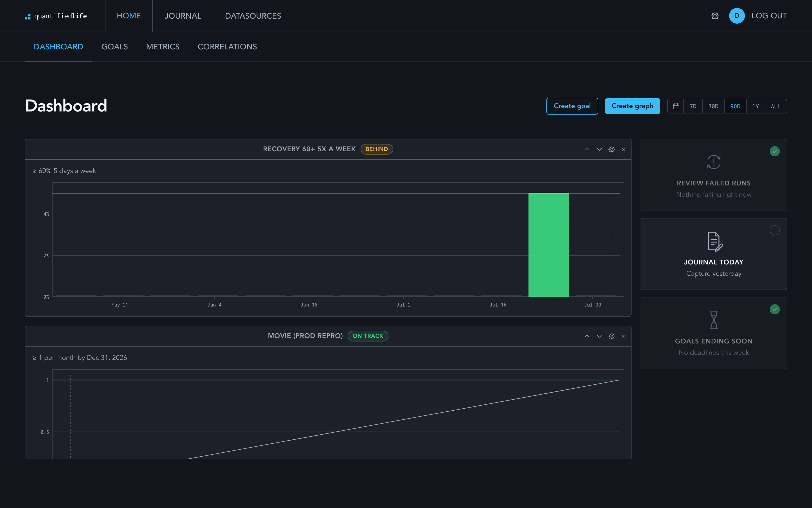This screenshot has height=508, width=812.
Task: Click the REVIEW FAILED RUNS card title
Action: (x=714, y=183)
